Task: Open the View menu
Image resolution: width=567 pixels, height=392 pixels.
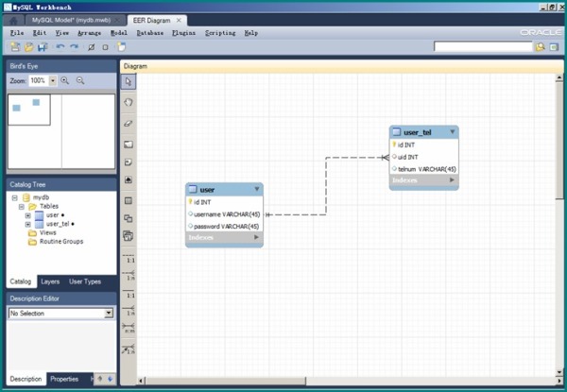Action: (x=62, y=33)
